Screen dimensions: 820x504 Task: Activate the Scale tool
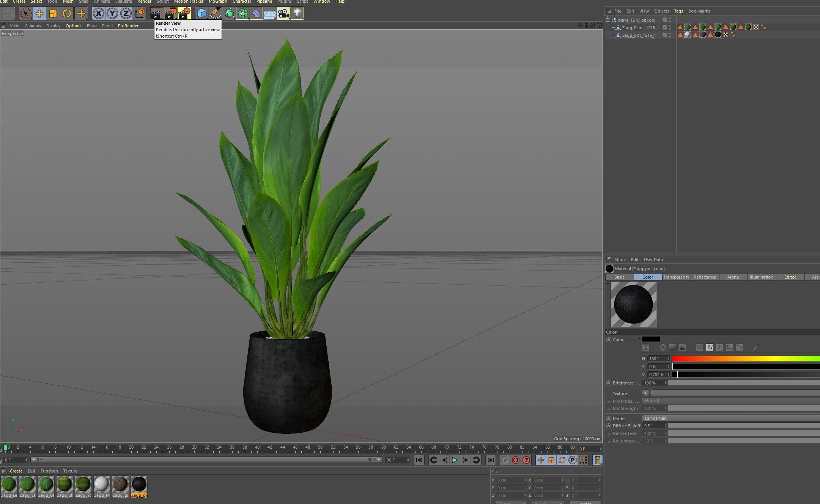click(x=53, y=14)
